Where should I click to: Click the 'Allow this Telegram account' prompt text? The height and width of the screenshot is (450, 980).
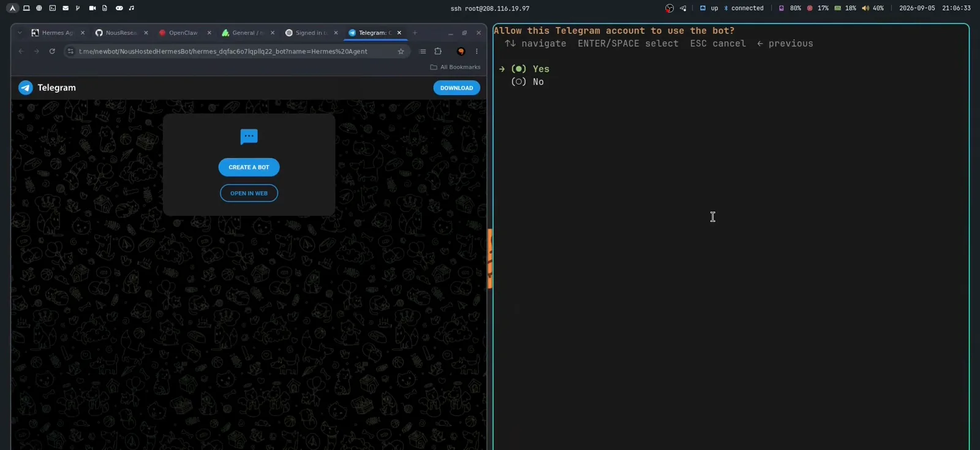[614, 31]
